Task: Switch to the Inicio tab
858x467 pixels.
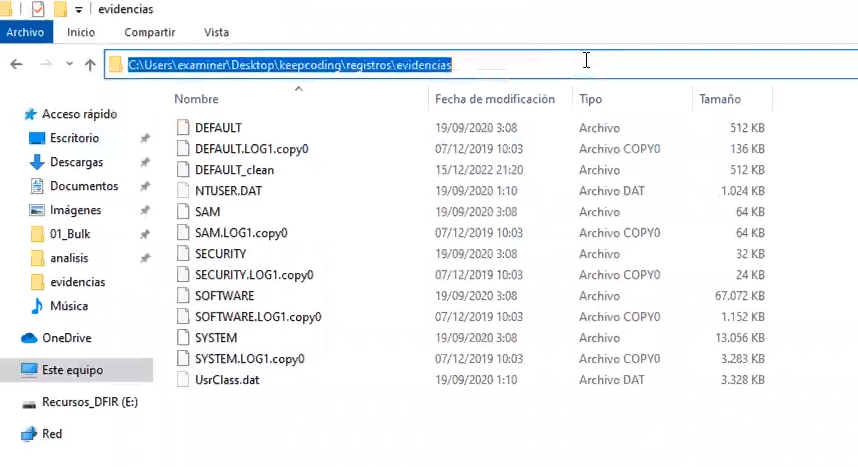Action: pos(81,32)
